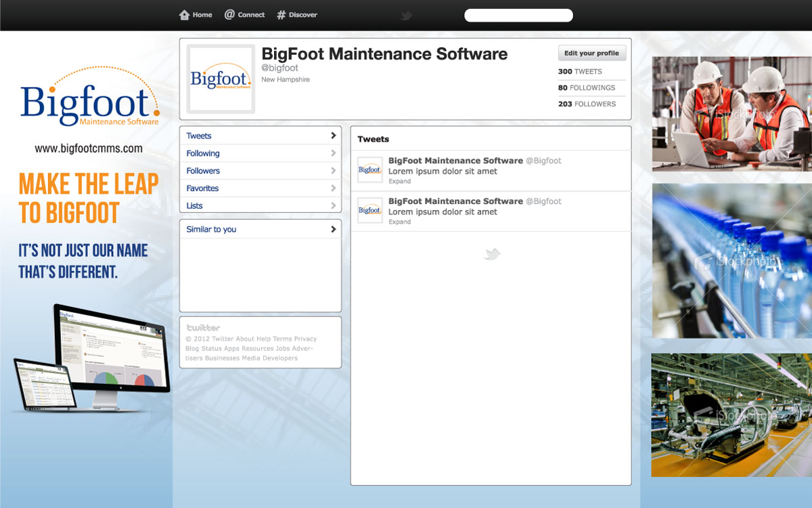Click the Bigfoot profile avatar image
812x508 pixels.
pos(221,79)
